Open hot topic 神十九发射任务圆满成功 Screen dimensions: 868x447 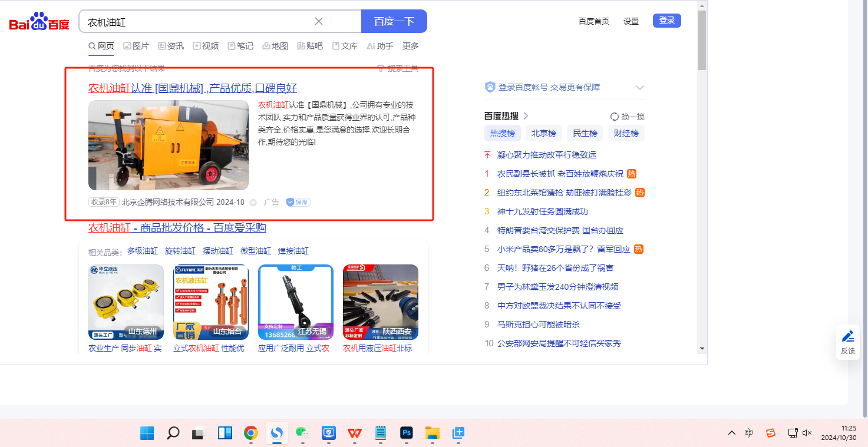pos(543,211)
